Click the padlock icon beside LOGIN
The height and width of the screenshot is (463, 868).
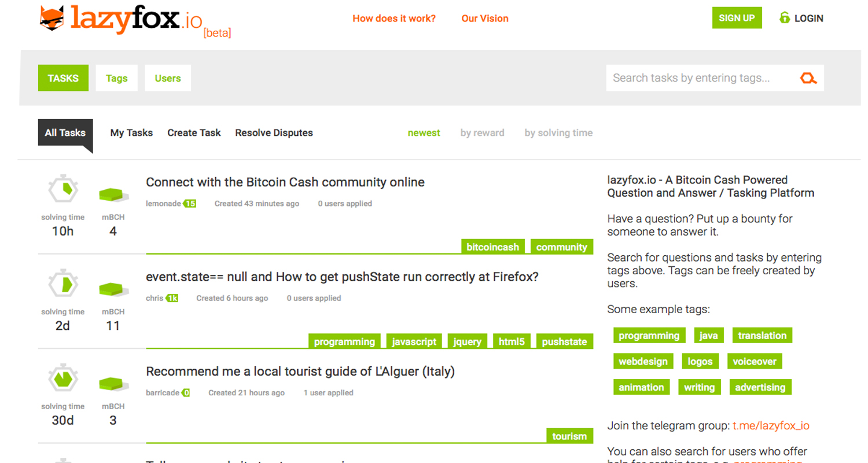785,18
